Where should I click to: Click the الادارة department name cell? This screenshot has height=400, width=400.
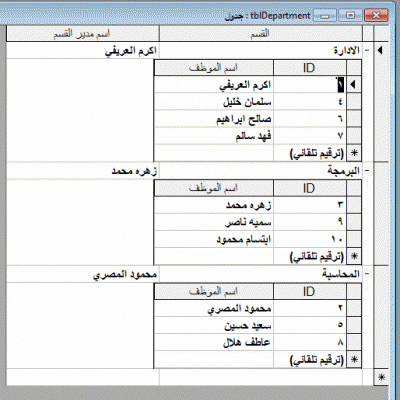pyautogui.click(x=261, y=51)
